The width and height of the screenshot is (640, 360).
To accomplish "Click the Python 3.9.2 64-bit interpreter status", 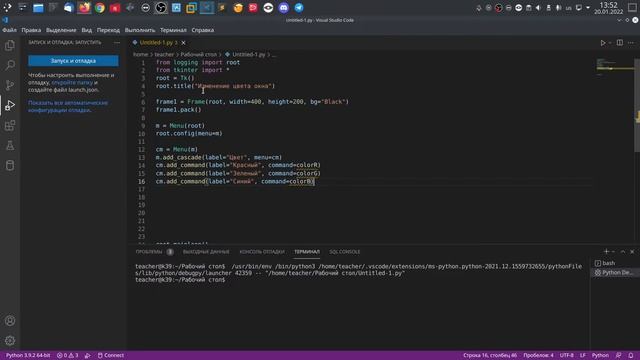I will [28, 356].
